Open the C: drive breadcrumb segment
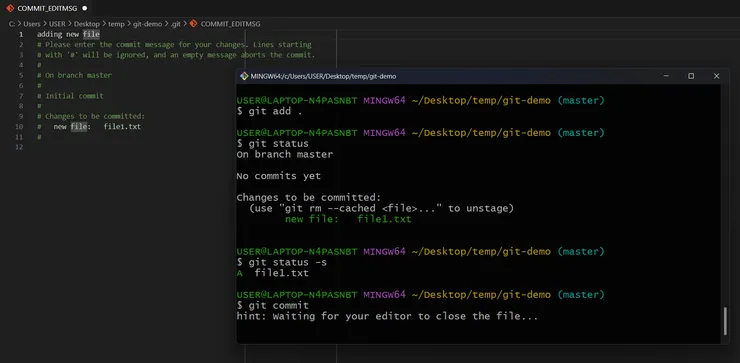Viewport: 740px width, 363px height. (x=12, y=24)
